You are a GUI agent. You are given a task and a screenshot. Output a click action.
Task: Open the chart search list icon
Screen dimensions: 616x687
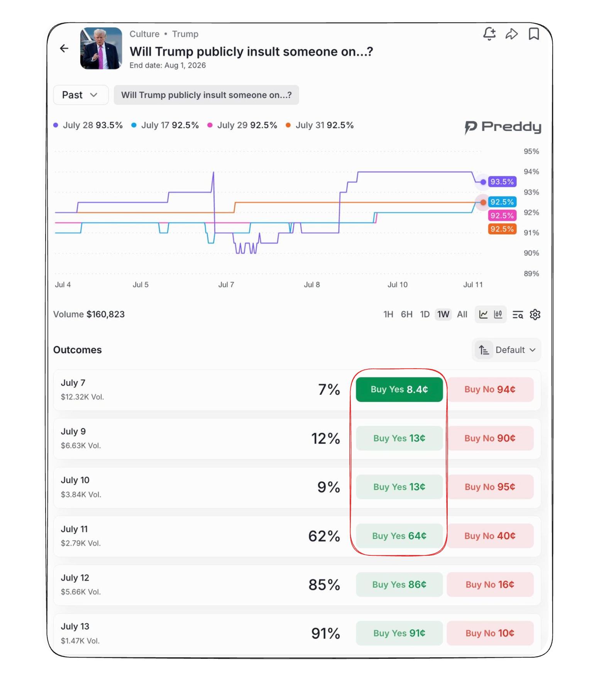(x=518, y=315)
